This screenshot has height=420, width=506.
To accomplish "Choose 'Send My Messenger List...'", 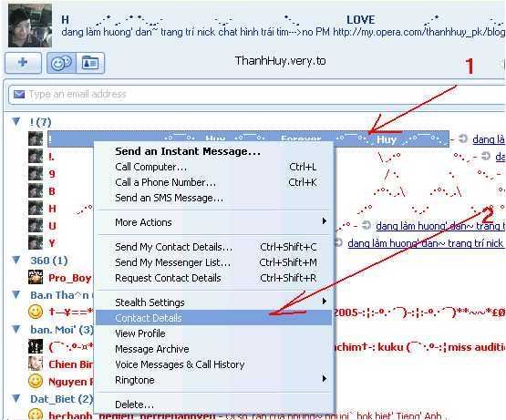I will 213,262.
